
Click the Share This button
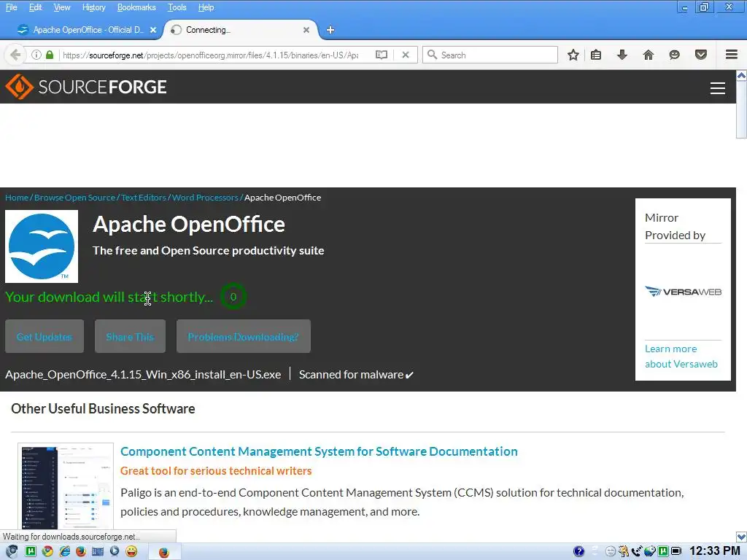pyautogui.click(x=130, y=337)
